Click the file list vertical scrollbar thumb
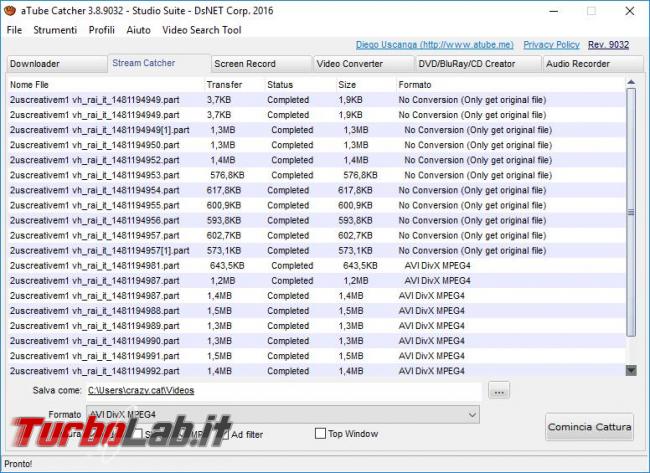Screen dimensions: 650x473 [631, 212]
